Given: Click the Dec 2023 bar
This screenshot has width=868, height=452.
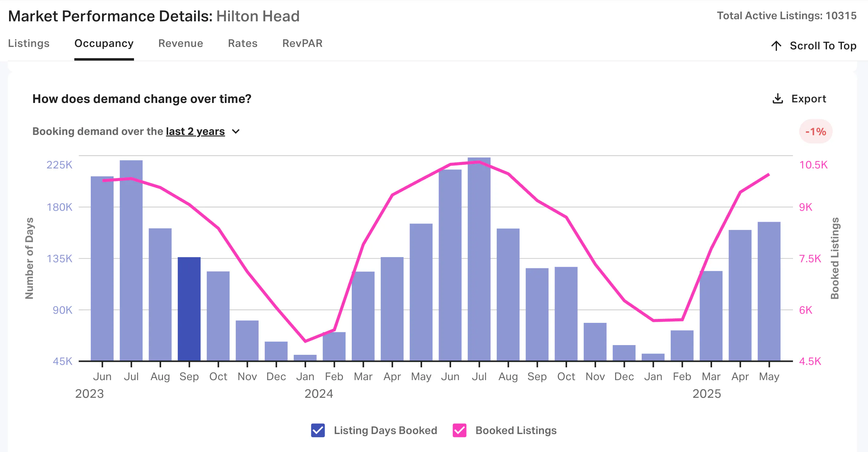Looking at the screenshot, I should 276,351.
